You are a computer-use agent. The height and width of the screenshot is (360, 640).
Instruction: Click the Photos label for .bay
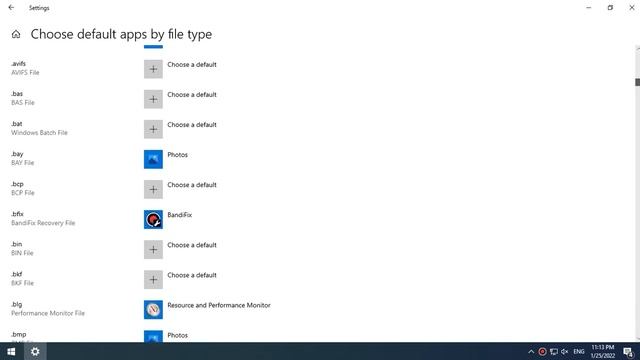[x=178, y=155]
